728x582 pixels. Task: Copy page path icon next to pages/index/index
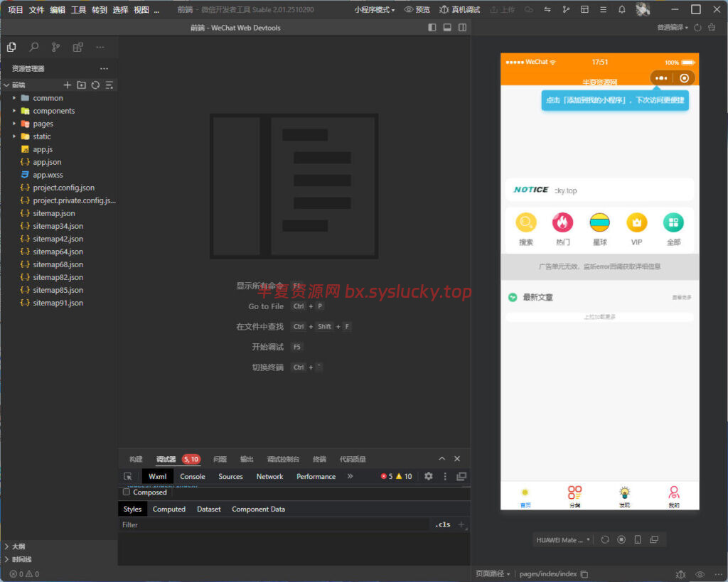(584, 574)
